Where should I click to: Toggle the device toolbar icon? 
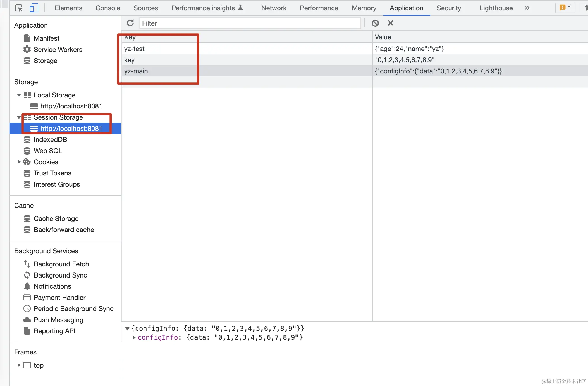(x=34, y=8)
